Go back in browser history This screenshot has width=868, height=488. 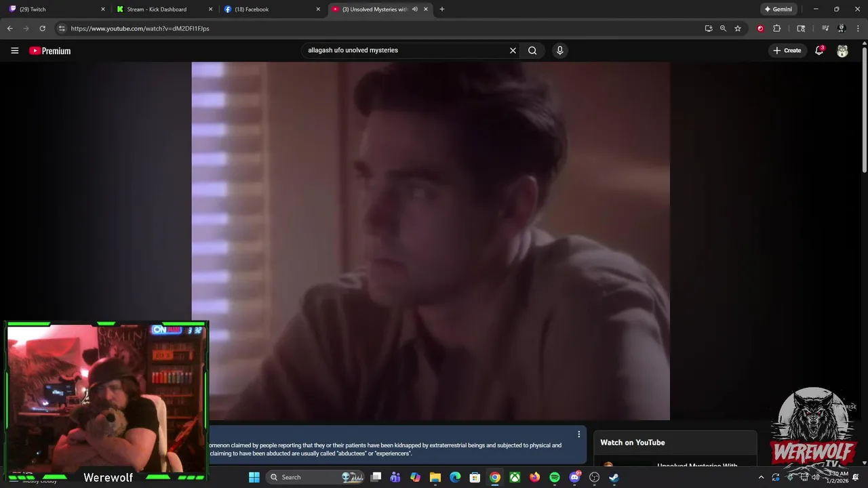pyautogui.click(x=9, y=28)
